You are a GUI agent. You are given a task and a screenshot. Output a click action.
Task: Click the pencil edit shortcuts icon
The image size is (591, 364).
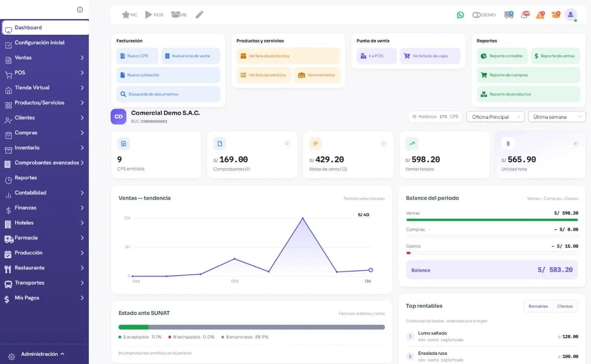pyautogui.click(x=199, y=15)
